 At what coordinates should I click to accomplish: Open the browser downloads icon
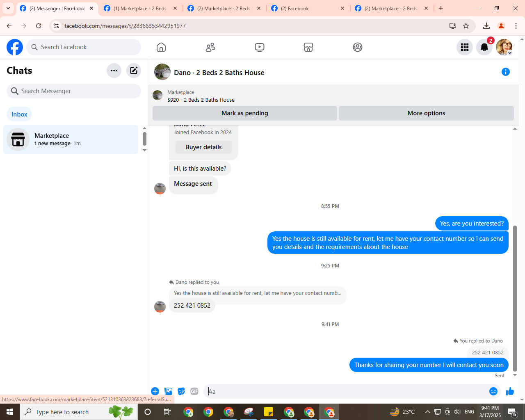coord(486,26)
